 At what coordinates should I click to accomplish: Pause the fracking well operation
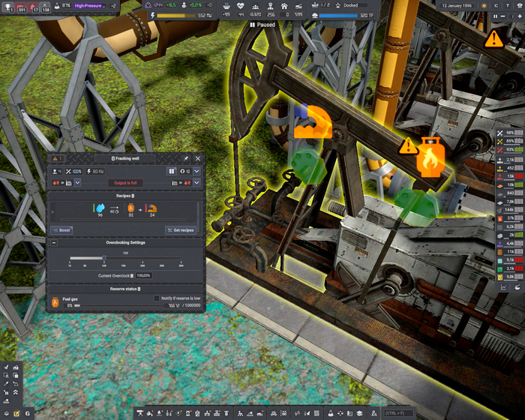point(171,171)
